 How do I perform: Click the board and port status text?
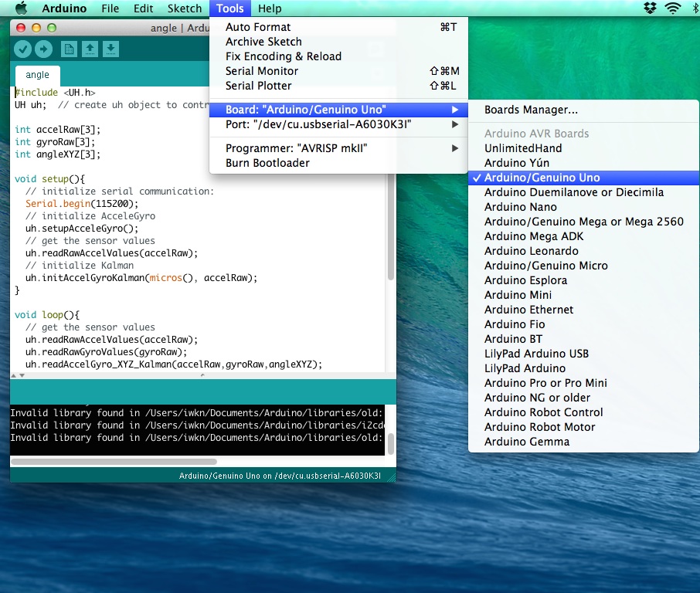click(x=280, y=476)
